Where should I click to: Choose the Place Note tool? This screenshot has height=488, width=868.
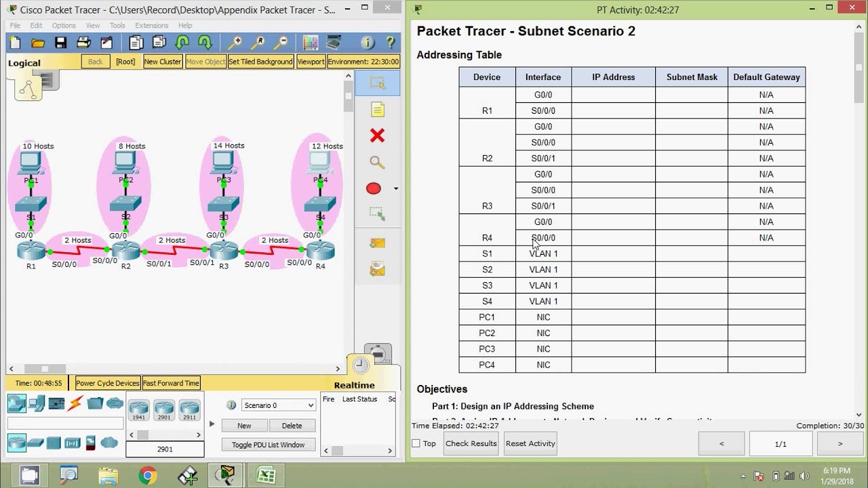coord(377,110)
